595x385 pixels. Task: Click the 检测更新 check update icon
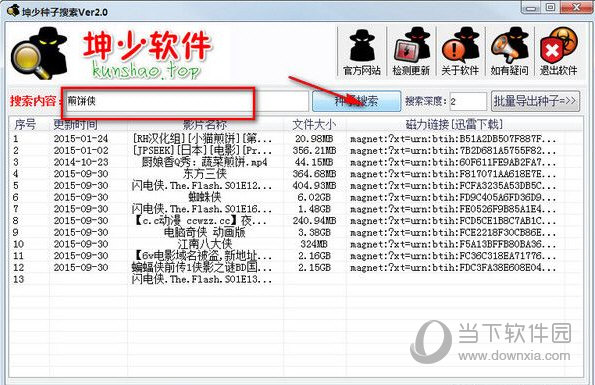411,51
